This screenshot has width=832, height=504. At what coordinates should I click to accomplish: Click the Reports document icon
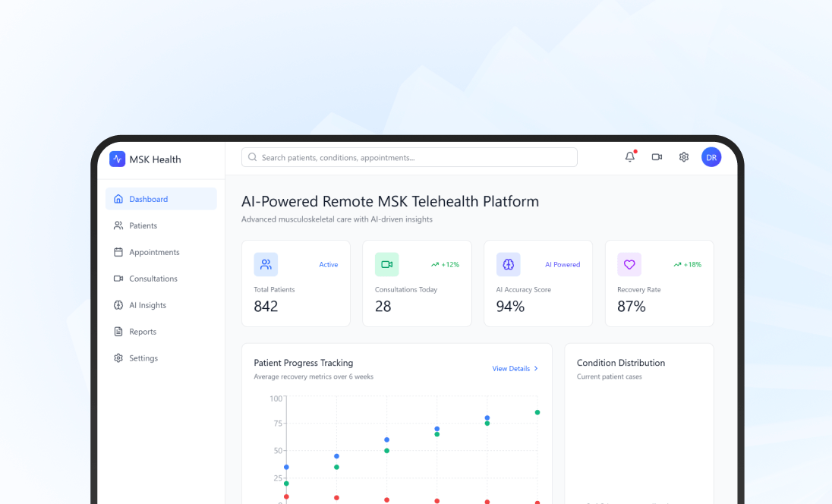point(118,331)
